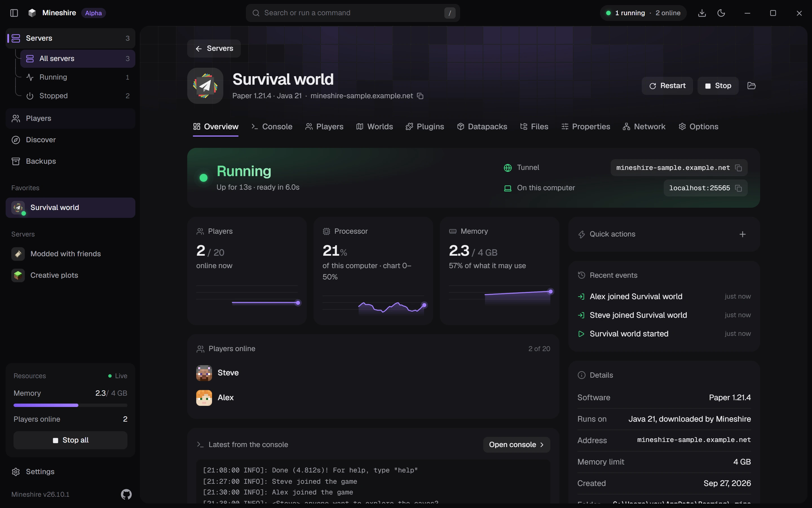812x508 pixels.
Task: Switch to the Worlds tab
Action: point(374,127)
